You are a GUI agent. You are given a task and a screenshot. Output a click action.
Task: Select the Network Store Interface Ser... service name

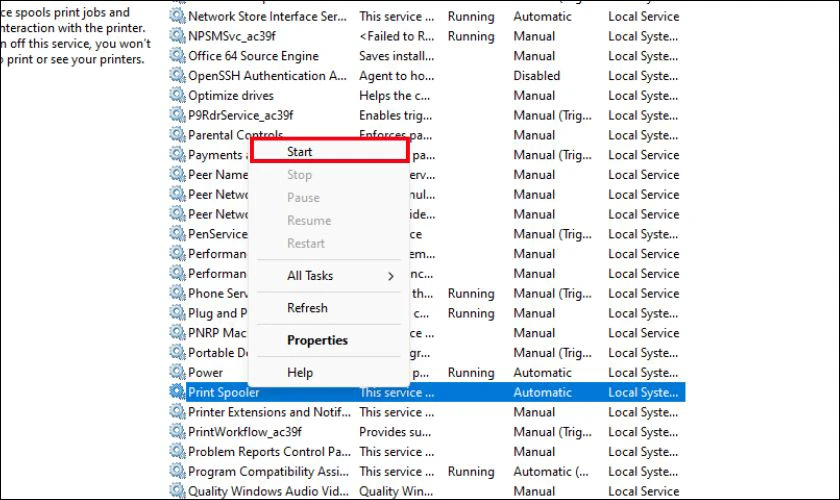tap(267, 17)
